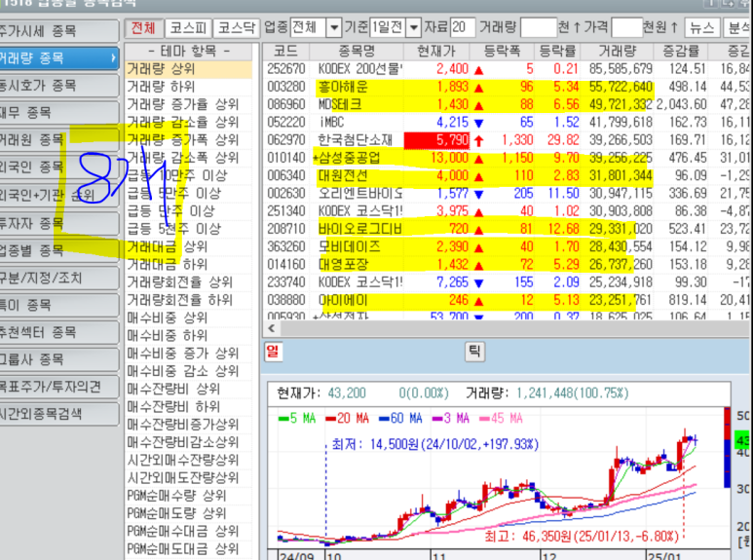Viewport: 753px width, 560px height.
Task: Select 매수비중 상위 theme item
Action: pyautogui.click(x=189, y=317)
